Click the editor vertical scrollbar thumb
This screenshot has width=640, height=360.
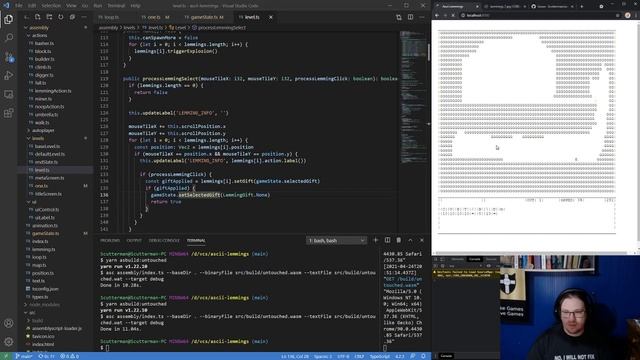click(429, 52)
